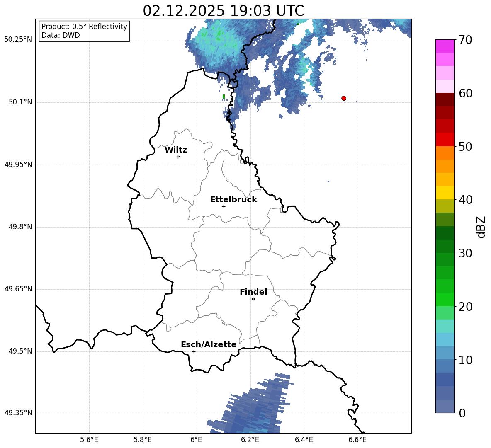Click the Ettelbruck city label

(x=233, y=200)
